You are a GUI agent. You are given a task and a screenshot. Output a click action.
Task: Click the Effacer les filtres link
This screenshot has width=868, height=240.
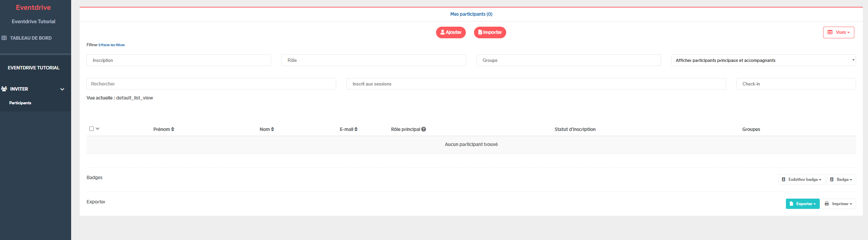coord(112,45)
